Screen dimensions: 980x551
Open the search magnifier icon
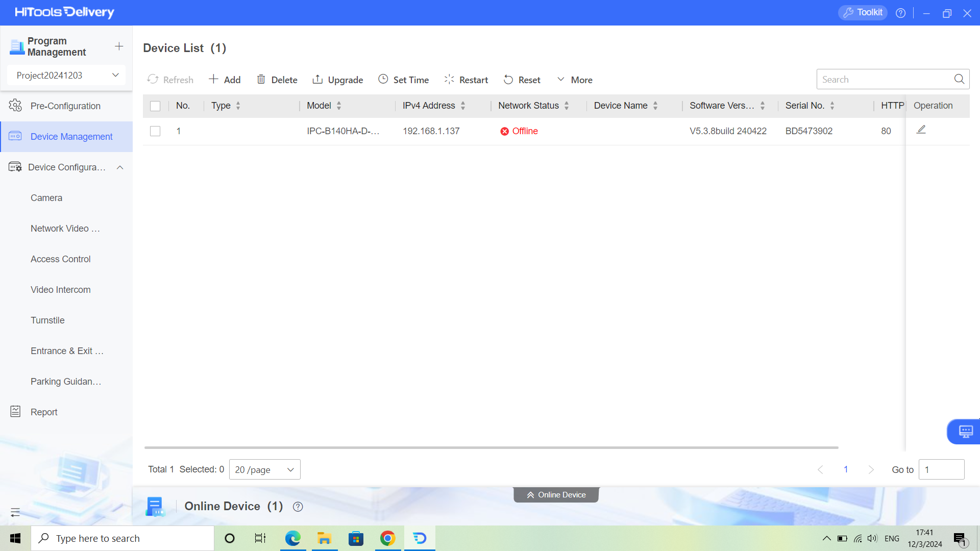pos(959,79)
